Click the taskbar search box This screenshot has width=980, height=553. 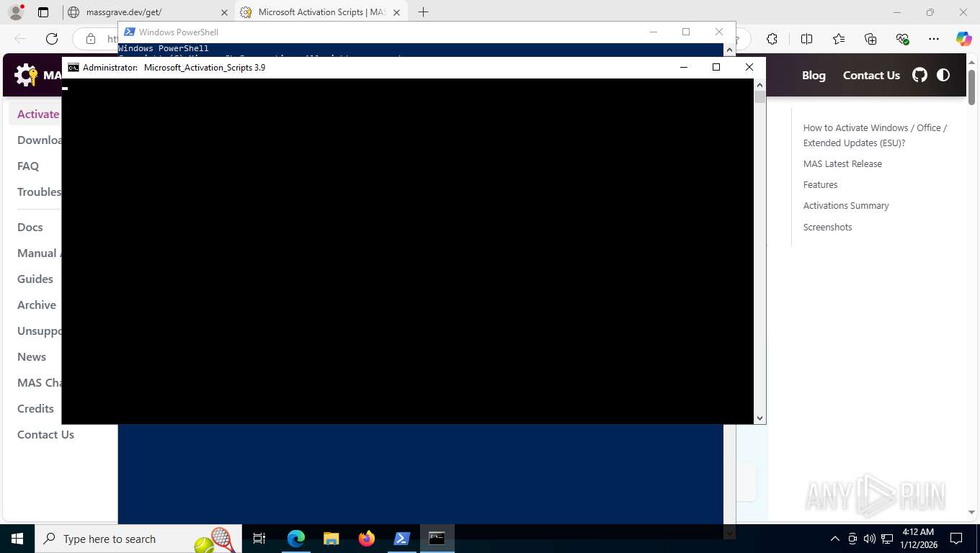[137, 539]
